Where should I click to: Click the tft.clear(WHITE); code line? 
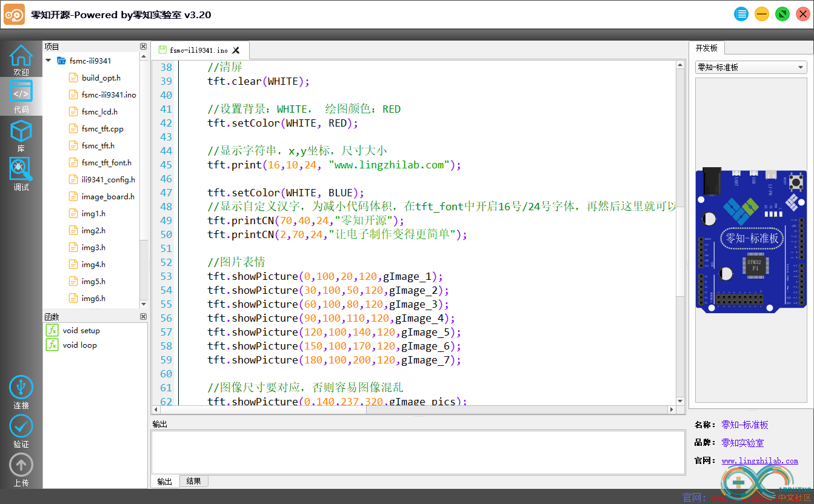[x=258, y=81]
